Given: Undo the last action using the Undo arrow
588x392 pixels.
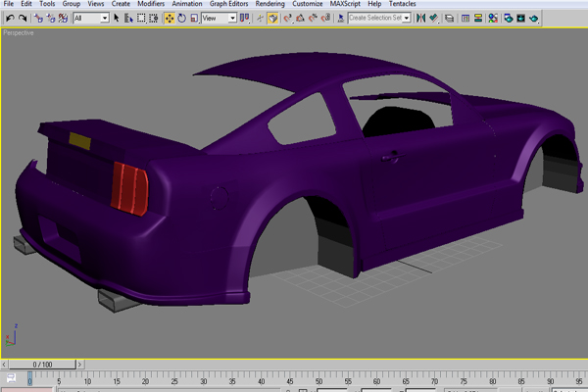Looking at the screenshot, I should (10, 18).
